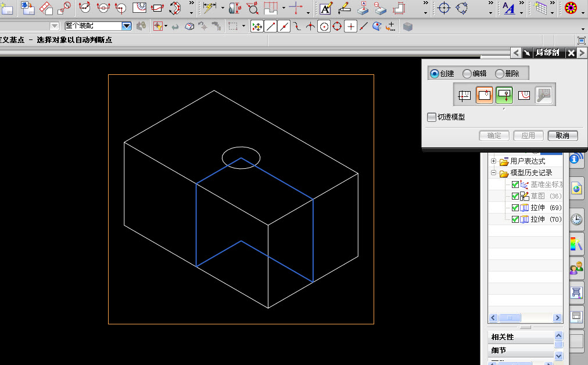Click the Tabular Note grid icon

pyautogui.click(x=540, y=8)
